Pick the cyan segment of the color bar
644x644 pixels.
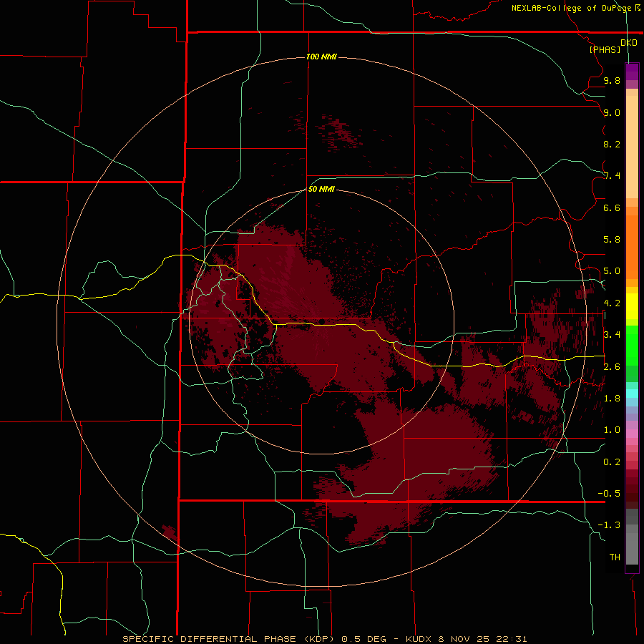pos(632,394)
